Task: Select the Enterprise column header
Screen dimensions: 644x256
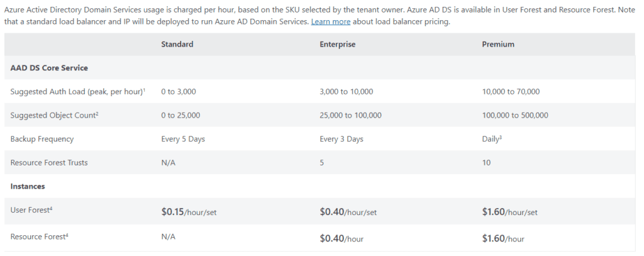Action: [338, 45]
